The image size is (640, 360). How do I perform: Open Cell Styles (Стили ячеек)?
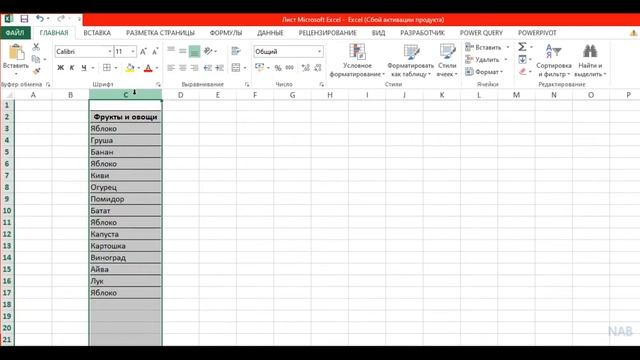(447, 60)
